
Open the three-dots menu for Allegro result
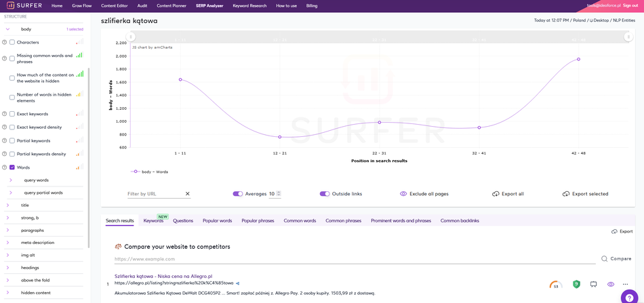pyautogui.click(x=625, y=284)
